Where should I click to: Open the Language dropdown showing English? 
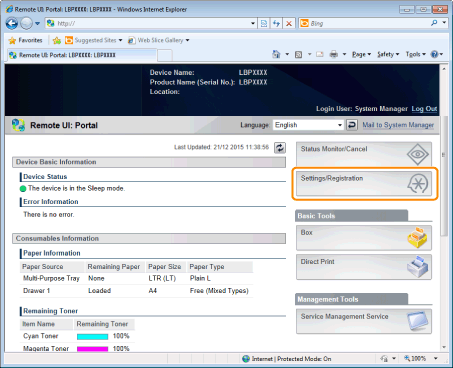click(308, 125)
